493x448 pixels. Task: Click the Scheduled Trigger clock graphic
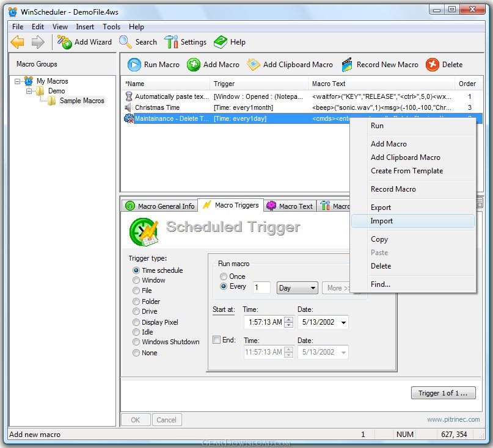144,232
